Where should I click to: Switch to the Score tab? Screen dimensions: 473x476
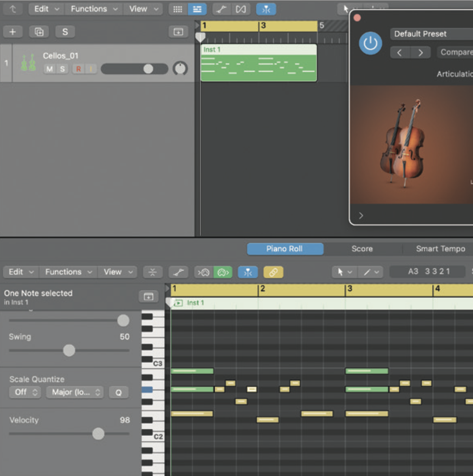pyautogui.click(x=361, y=249)
